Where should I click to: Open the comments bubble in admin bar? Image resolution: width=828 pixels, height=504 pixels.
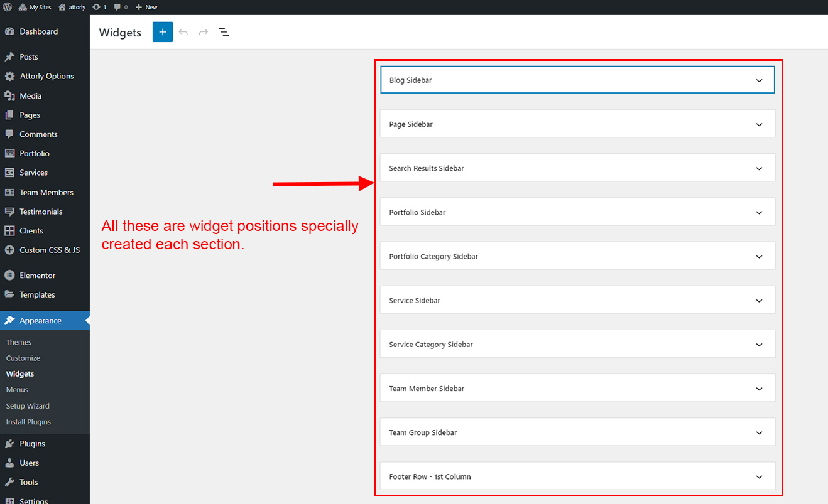(121, 7)
